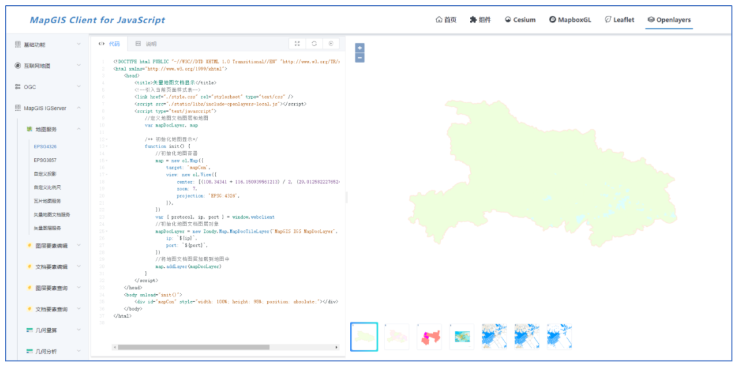Click the 基础功能 sidebar icon
737x365 pixels.
tap(18, 45)
